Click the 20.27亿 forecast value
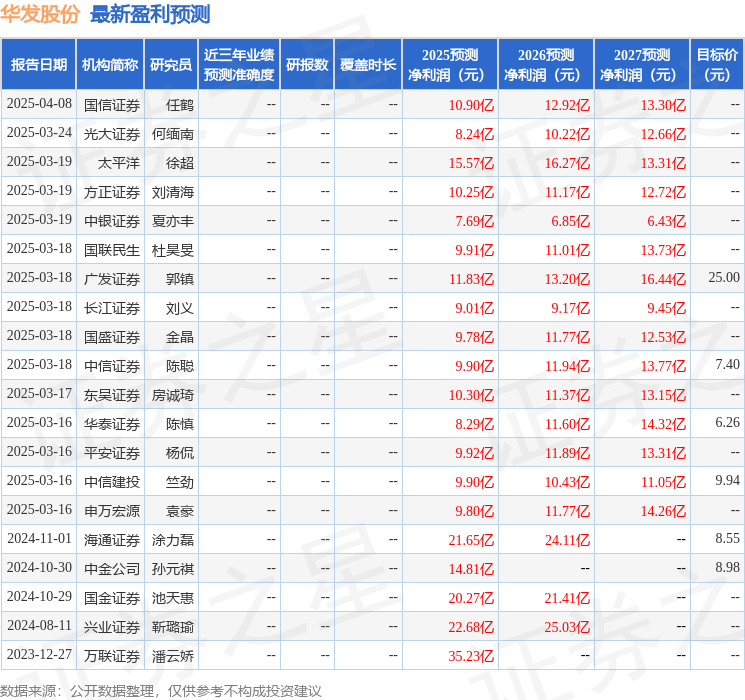This screenshot has width=745, height=700. (471, 598)
